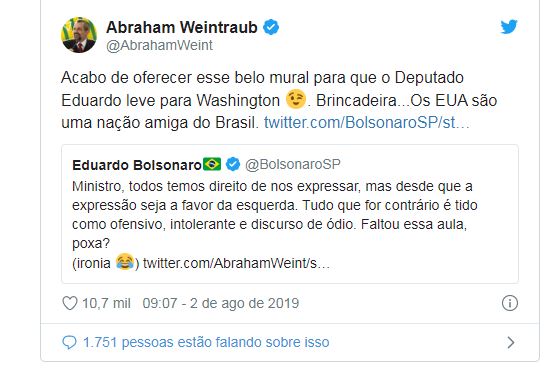The width and height of the screenshot is (551, 378).
Task: Click the Twitter bird logo icon
Action: (509, 27)
